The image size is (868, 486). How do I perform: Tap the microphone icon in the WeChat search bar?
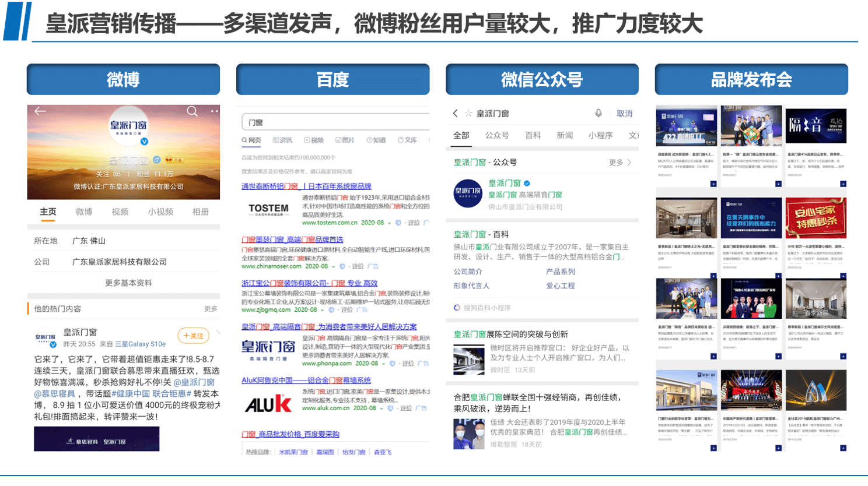pos(598,114)
